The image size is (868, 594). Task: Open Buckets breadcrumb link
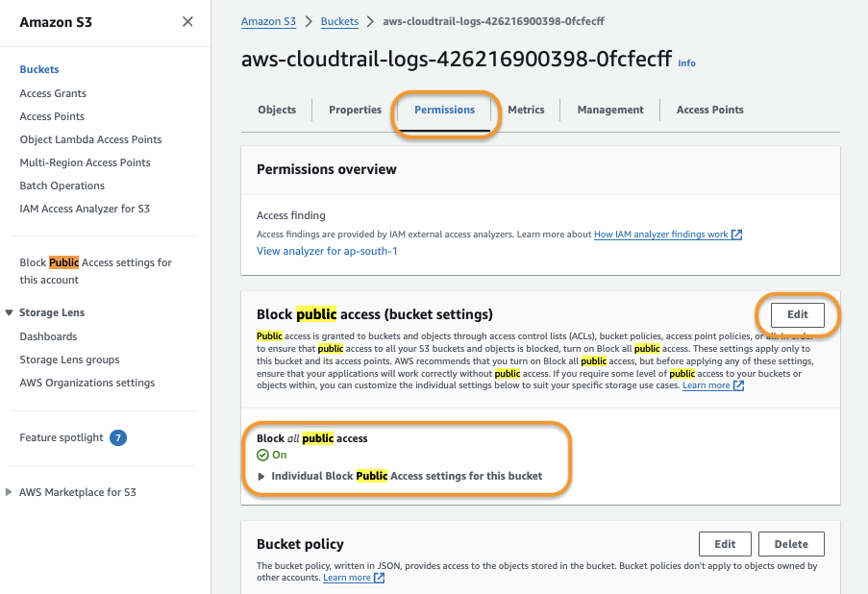339,21
